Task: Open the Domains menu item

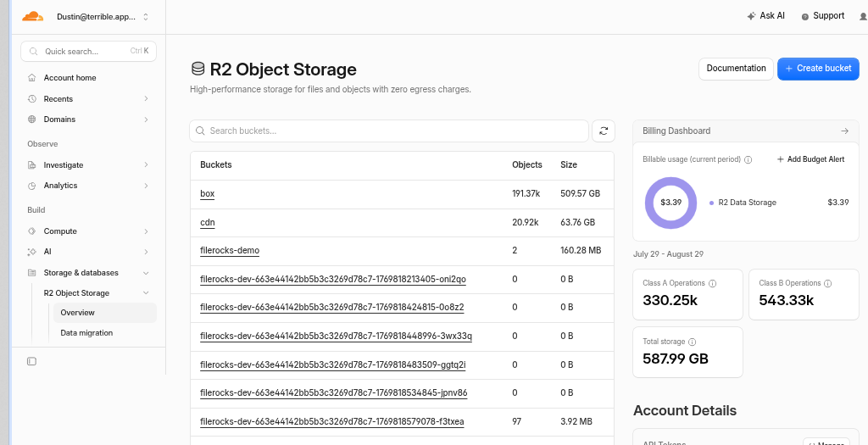Action: coord(59,120)
